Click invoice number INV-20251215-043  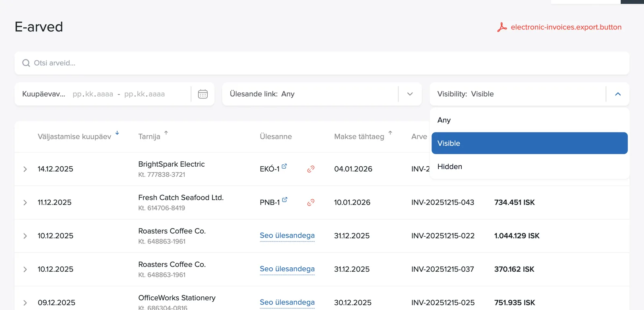(x=443, y=203)
